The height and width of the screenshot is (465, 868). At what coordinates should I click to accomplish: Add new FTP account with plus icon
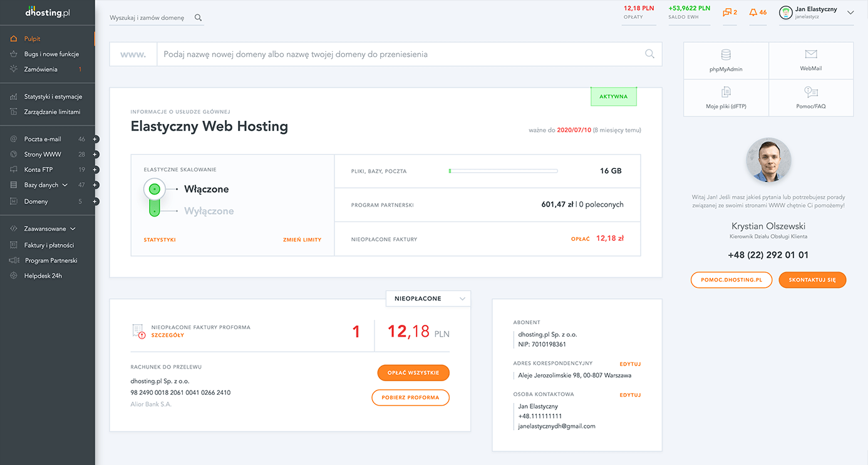(x=95, y=170)
